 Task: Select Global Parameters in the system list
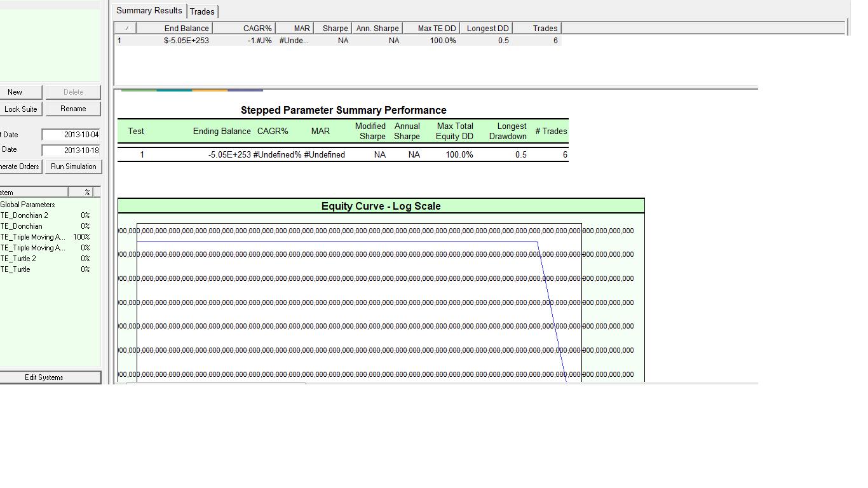[27, 205]
